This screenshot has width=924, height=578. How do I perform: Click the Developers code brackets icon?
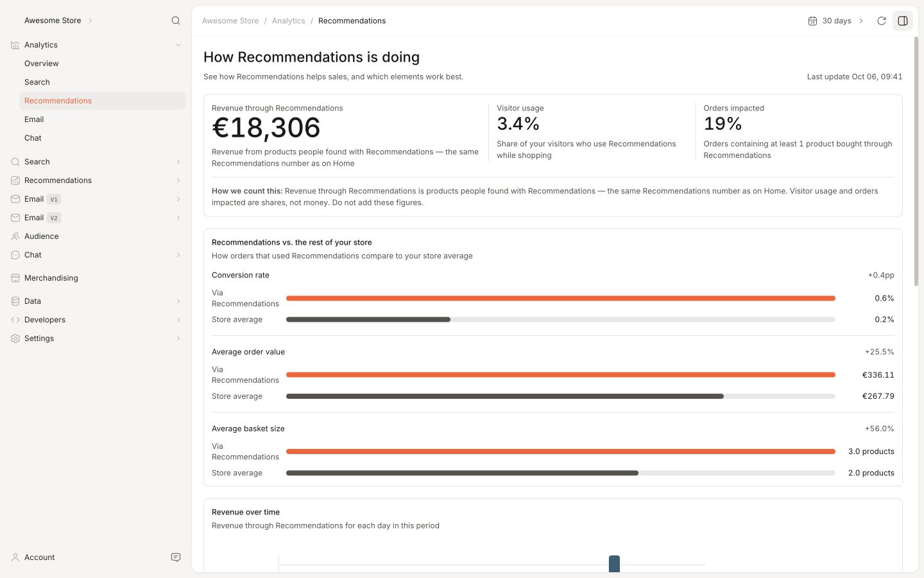pos(15,320)
